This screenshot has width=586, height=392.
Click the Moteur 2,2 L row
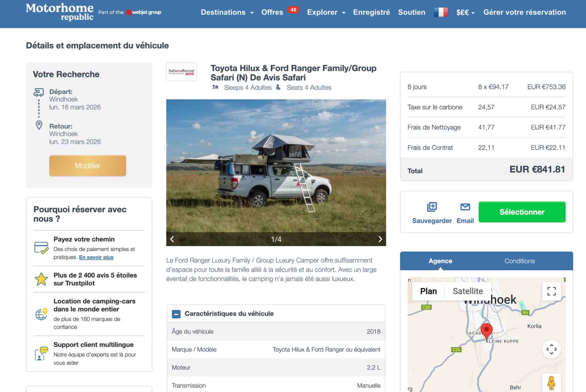coord(276,368)
